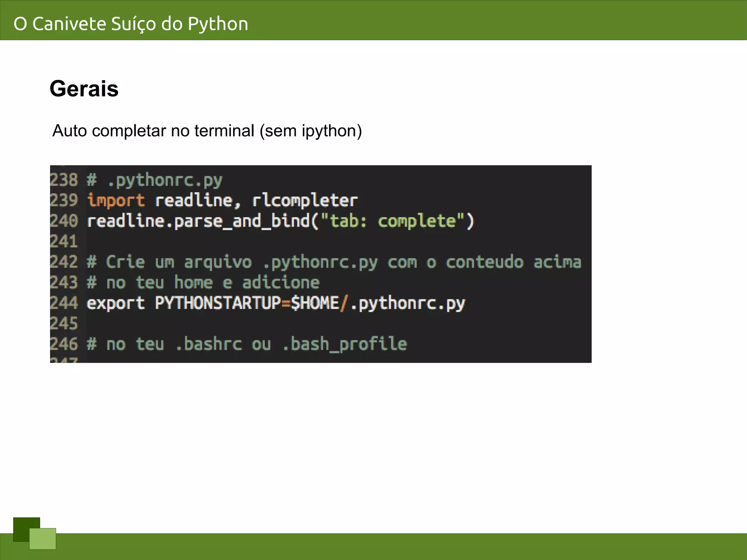Click the 'readline.parse_and_bind' code line
This screenshot has width=747, height=560.
tap(280, 221)
